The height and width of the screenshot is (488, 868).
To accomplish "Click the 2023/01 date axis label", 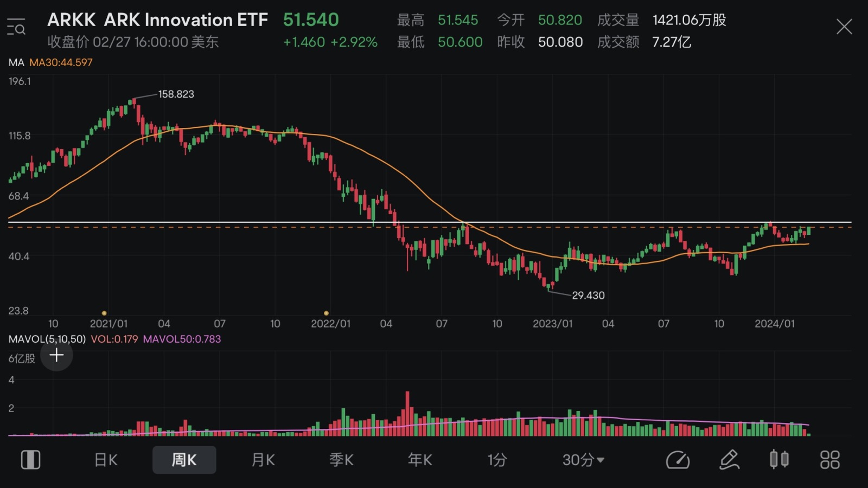I will tap(552, 324).
